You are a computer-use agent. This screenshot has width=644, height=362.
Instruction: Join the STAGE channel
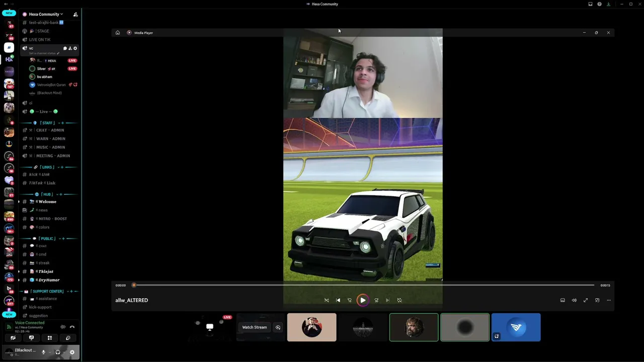(50, 31)
